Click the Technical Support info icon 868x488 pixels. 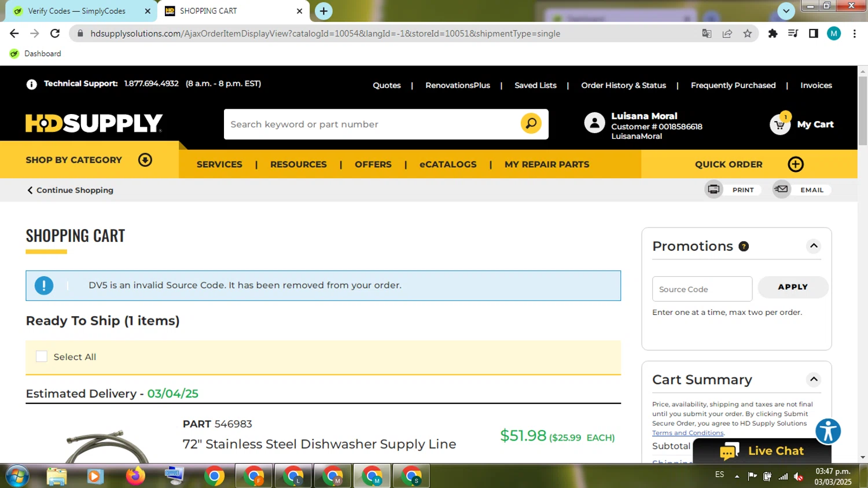coord(32,85)
